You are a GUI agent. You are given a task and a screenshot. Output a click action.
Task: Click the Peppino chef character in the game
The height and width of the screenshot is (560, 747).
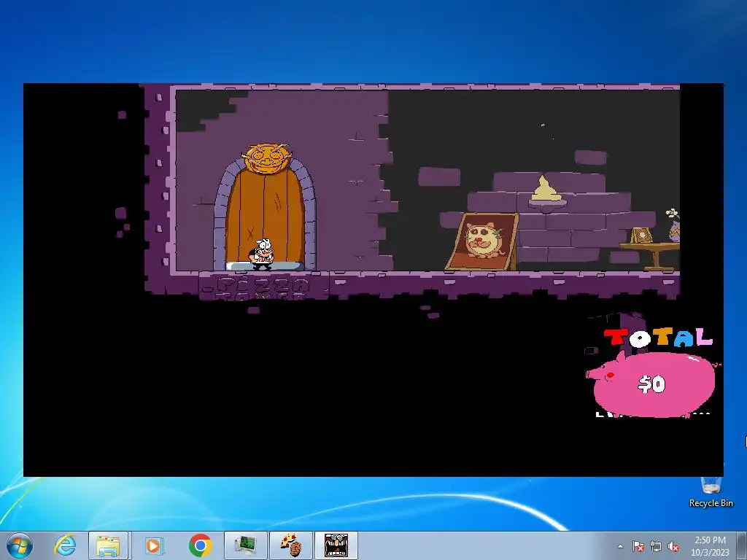click(262, 254)
